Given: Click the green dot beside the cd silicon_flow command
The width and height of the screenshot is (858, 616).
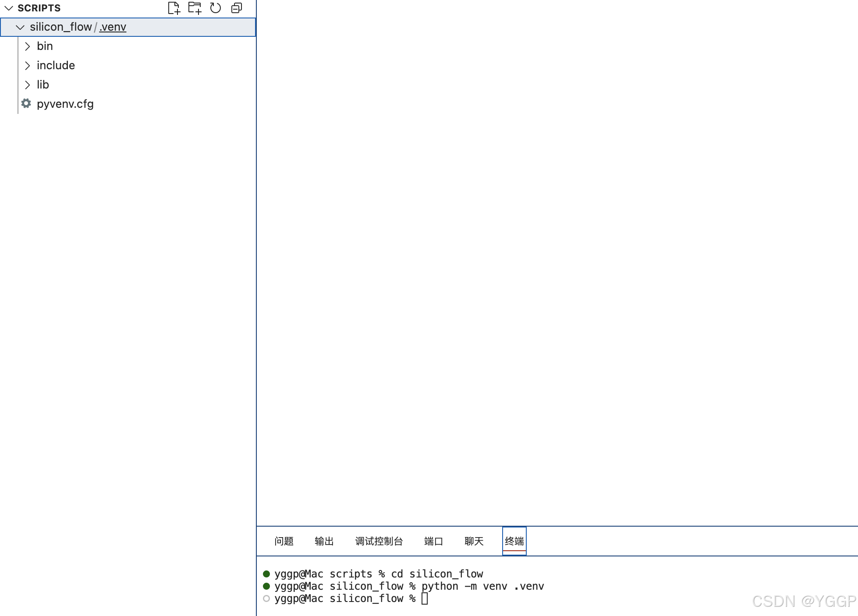Looking at the screenshot, I should pyautogui.click(x=266, y=574).
